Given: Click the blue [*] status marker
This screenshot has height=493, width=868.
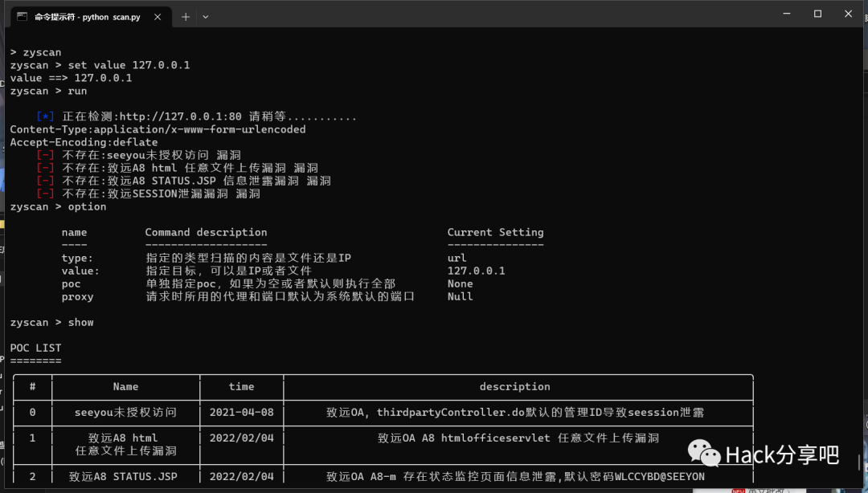Looking at the screenshot, I should 45,116.
